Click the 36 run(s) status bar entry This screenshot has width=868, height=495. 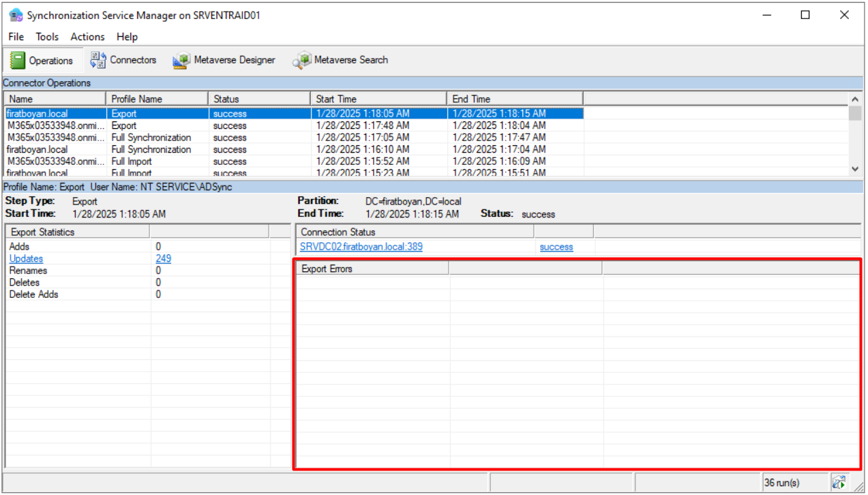[794, 483]
